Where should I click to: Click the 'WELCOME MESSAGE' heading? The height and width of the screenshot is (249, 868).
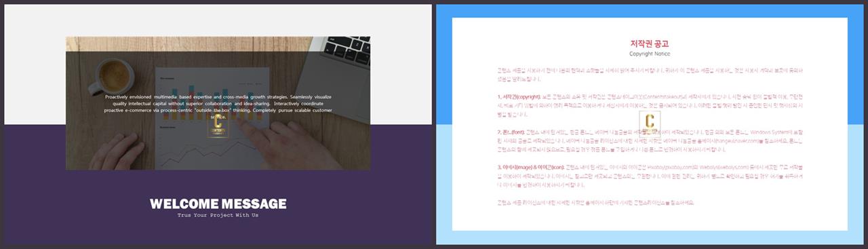[x=218, y=204]
